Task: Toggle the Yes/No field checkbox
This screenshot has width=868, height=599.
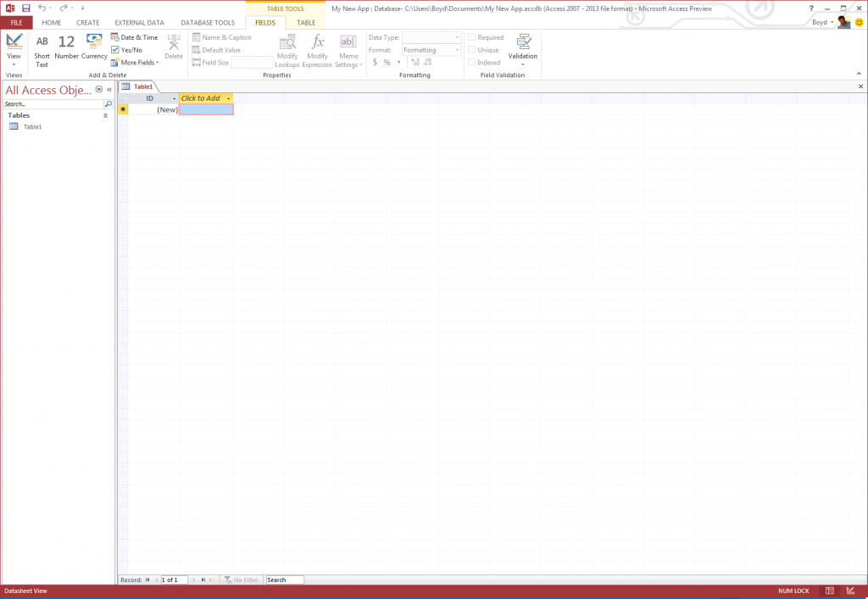Action: click(115, 50)
